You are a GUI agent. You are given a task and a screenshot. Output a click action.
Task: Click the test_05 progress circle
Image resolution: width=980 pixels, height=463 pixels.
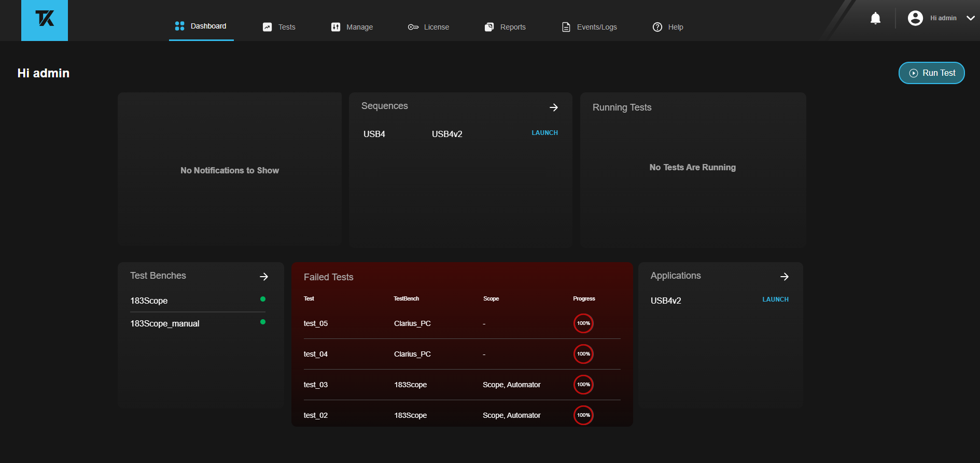pyautogui.click(x=583, y=323)
